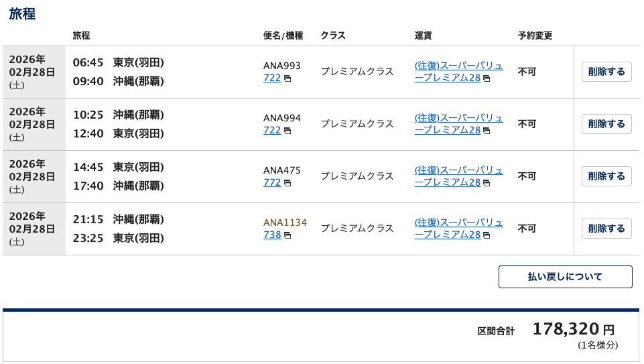Viewport: 644px width, 364px height.
Task: Click the new-window icon after the 21:15 flight's fare
Action: (487, 236)
